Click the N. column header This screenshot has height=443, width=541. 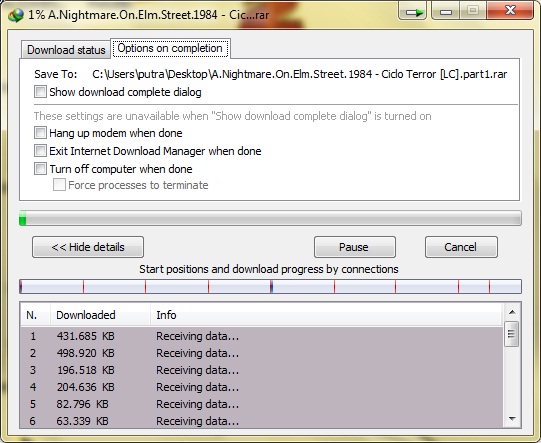[x=36, y=315]
